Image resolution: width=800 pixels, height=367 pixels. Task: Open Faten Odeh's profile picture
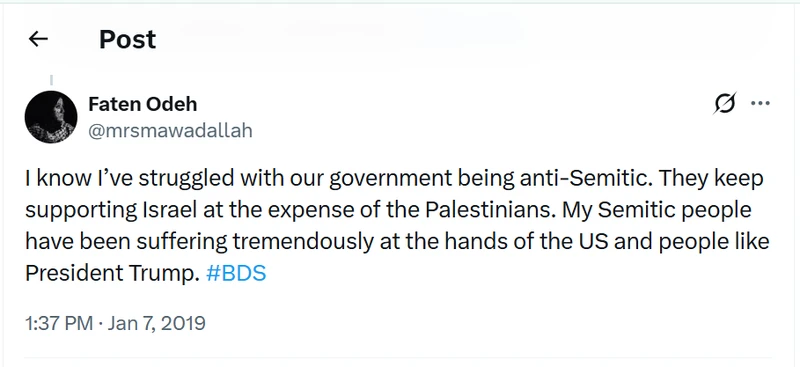[x=51, y=117]
